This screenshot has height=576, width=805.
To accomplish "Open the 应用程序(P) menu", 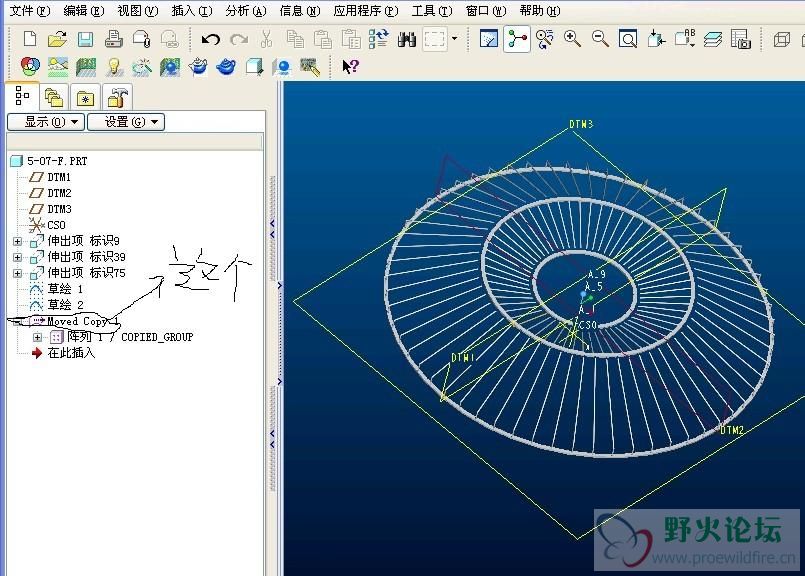I will click(x=366, y=11).
